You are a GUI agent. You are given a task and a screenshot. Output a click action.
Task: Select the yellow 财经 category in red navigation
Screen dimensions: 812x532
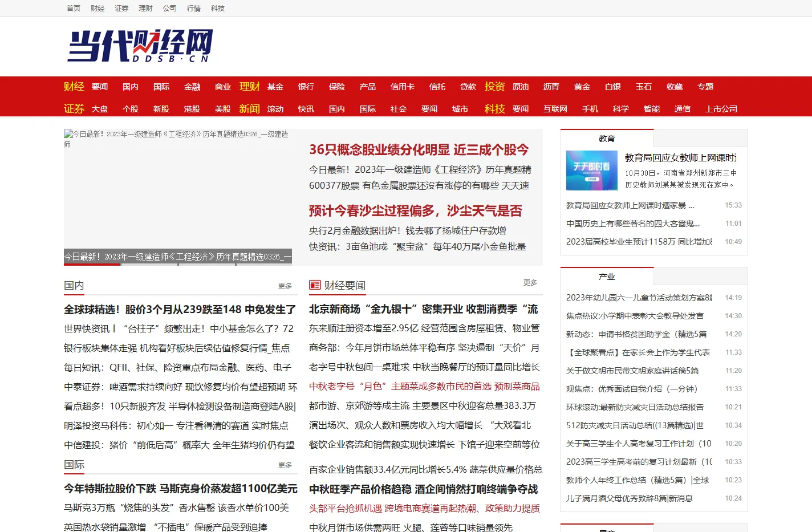coord(74,87)
